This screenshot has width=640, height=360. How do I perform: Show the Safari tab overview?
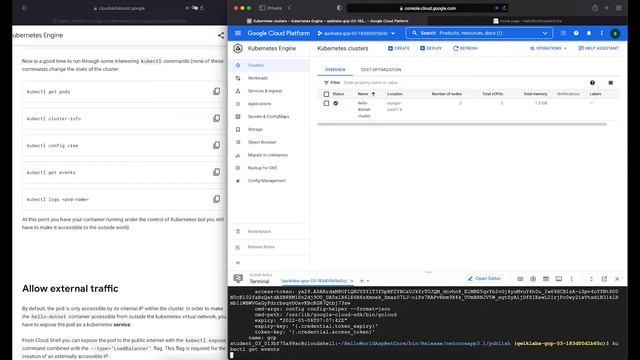click(619, 8)
